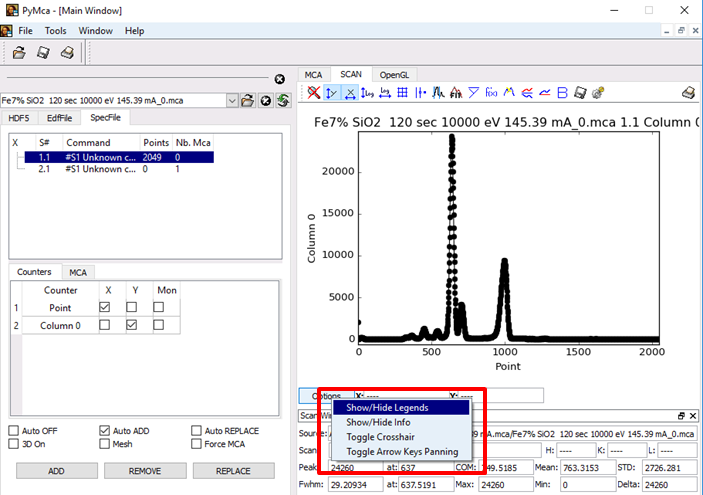Image resolution: width=703 pixels, height=495 pixels.
Task: Select Toggle Crosshair in popup menu
Action: point(401,437)
